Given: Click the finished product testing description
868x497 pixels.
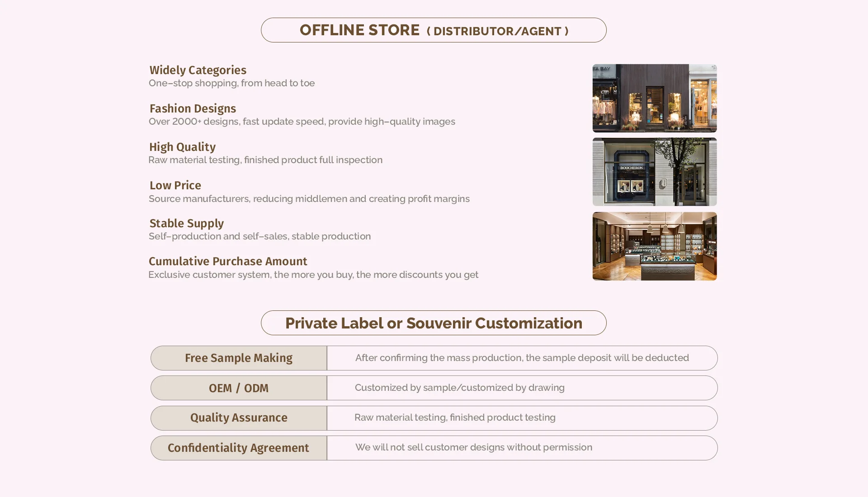Looking at the screenshot, I should coord(455,417).
